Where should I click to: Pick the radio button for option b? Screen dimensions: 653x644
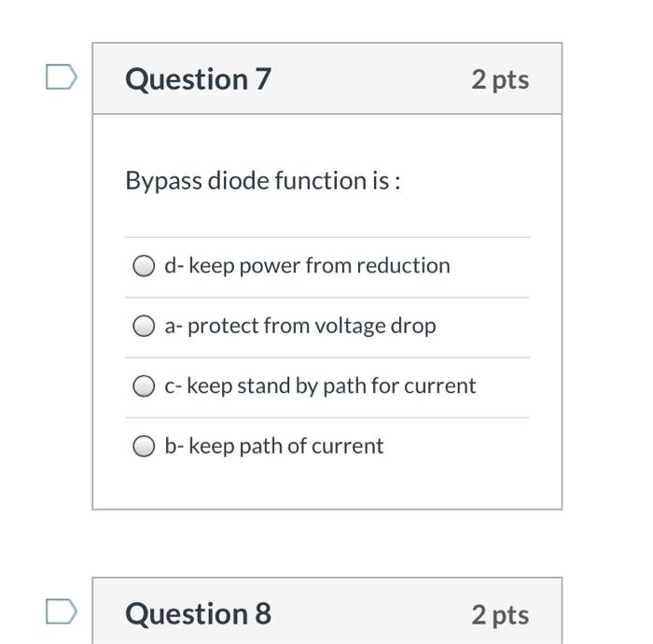[143, 446]
